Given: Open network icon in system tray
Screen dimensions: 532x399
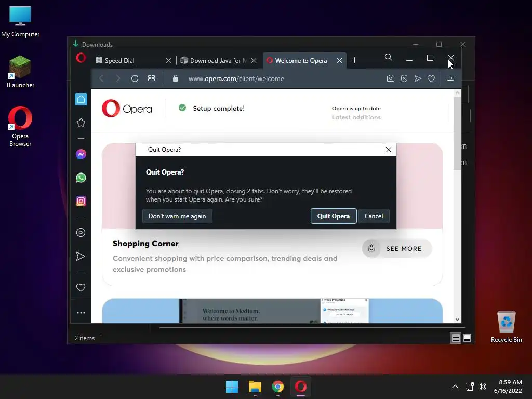Looking at the screenshot, I should click(x=470, y=387).
